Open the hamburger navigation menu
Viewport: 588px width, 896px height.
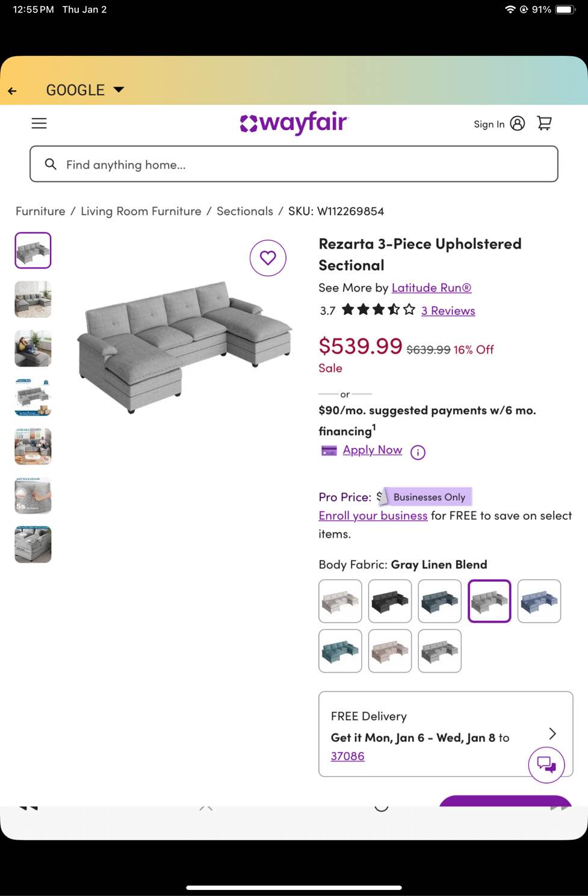[39, 123]
